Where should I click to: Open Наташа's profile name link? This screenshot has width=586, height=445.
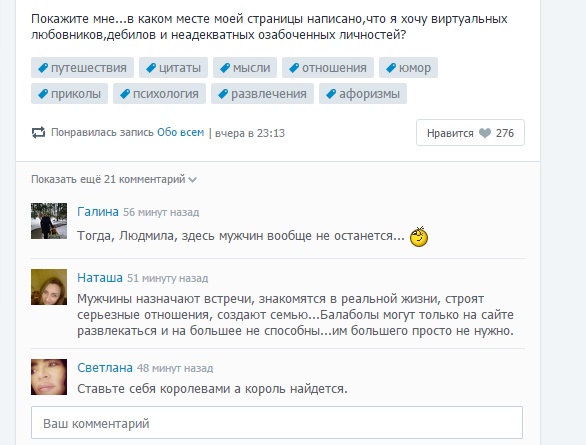pyautogui.click(x=100, y=278)
